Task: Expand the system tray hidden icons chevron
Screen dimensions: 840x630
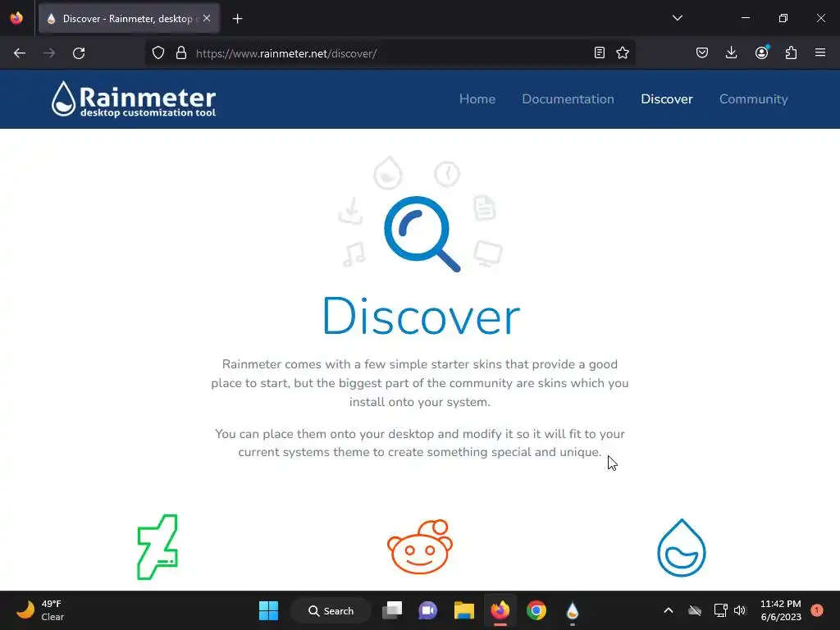Action: (668, 610)
